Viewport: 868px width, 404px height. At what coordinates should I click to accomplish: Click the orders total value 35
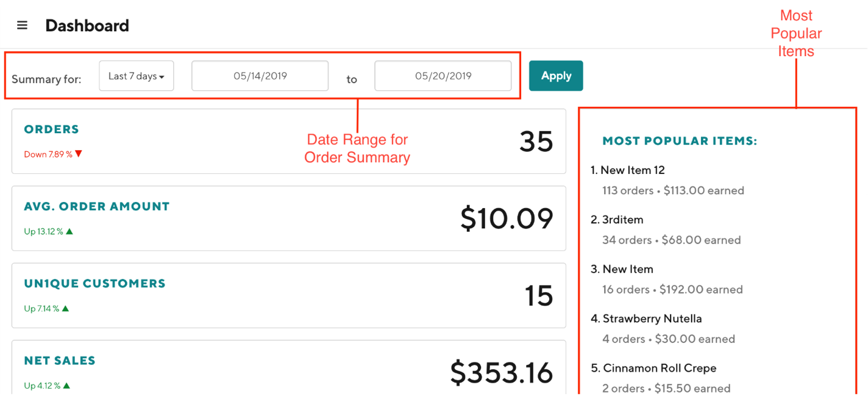pyautogui.click(x=536, y=142)
